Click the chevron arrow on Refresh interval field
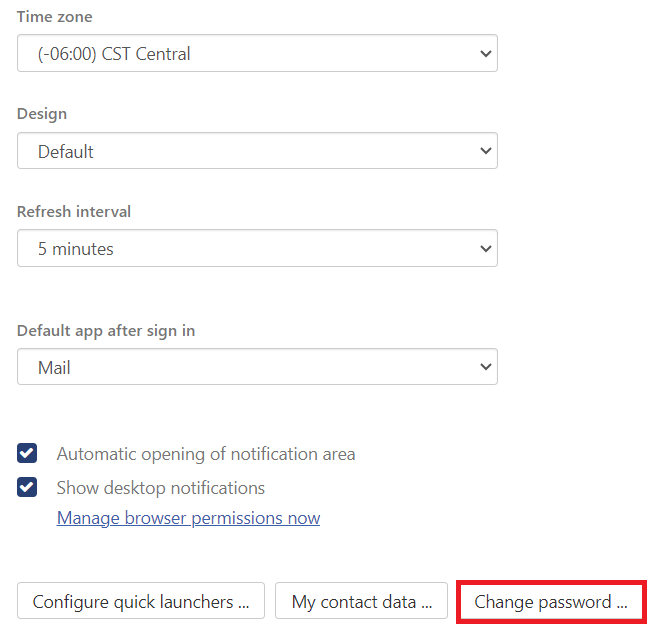Image resolution: width=655 pixels, height=627 pixels. point(485,249)
